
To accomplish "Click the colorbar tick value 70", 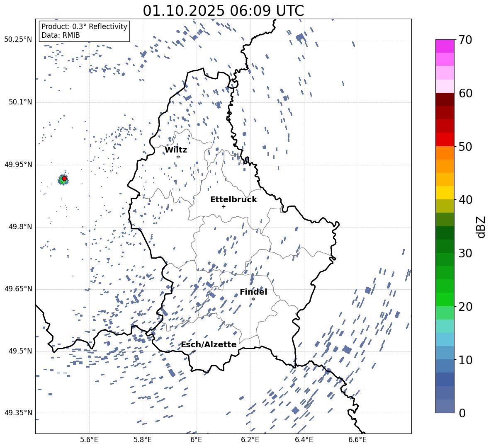I will pyautogui.click(x=465, y=40).
